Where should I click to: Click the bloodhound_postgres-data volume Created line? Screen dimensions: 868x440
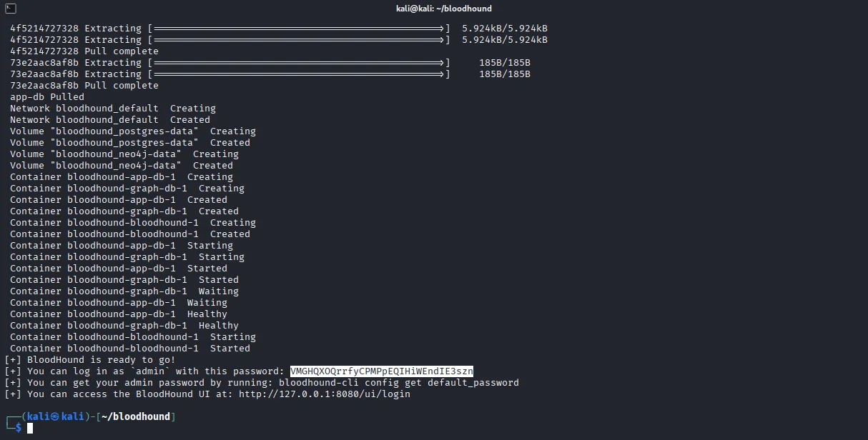[x=130, y=143]
